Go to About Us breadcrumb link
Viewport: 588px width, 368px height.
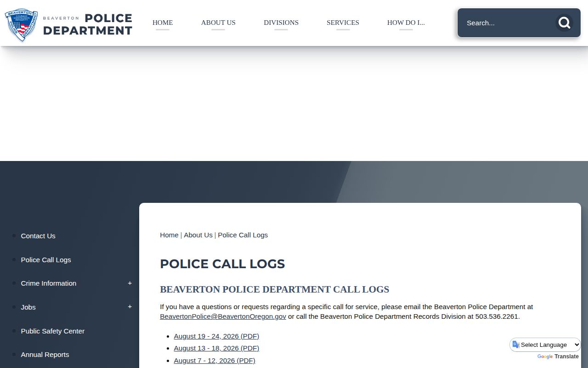198,235
